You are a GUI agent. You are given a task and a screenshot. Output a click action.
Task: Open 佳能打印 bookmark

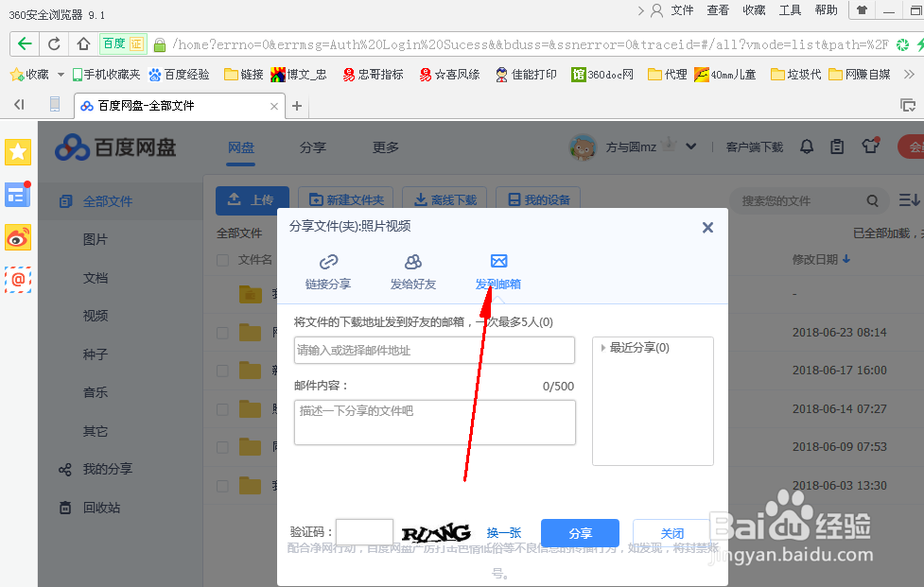(x=526, y=75)
